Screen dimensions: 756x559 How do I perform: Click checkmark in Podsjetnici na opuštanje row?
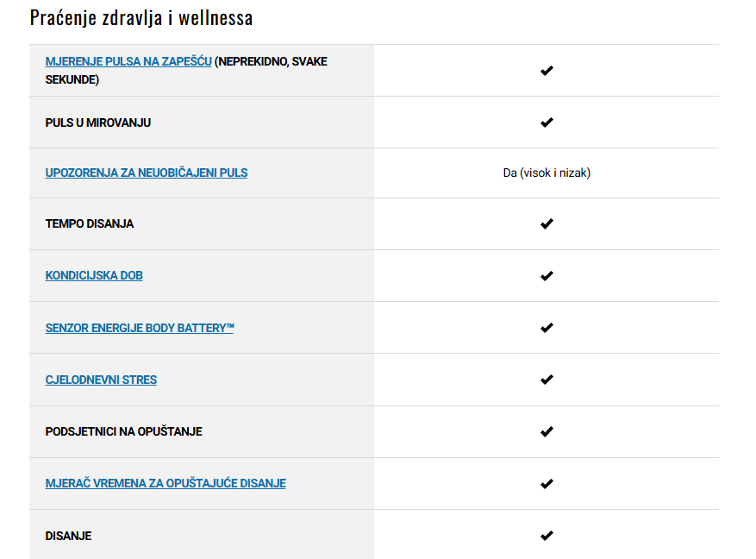pos(547,431)
